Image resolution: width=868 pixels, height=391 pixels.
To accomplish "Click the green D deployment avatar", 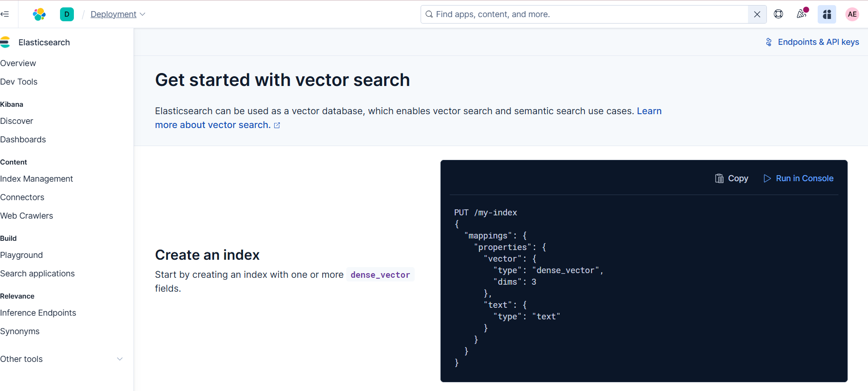I will (67, 14).
